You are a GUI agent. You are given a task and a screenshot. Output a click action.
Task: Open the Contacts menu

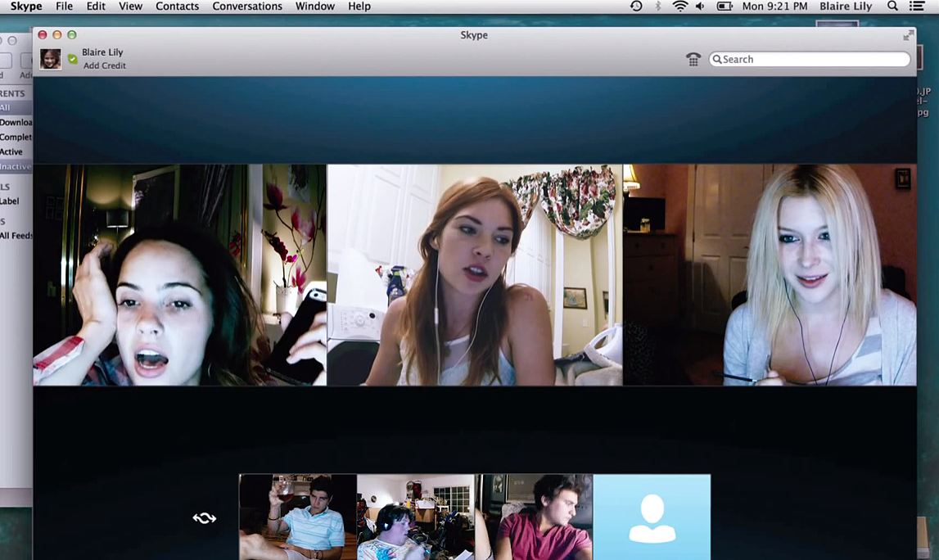pyautogui.click(x=177, y=7)
